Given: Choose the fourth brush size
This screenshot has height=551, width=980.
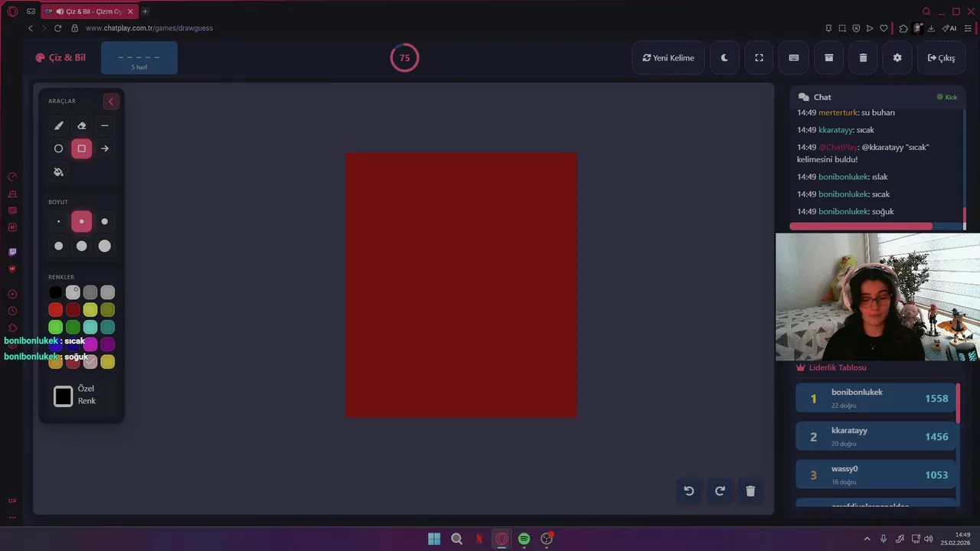Looking at the screenshot, I should pos(58,246).
